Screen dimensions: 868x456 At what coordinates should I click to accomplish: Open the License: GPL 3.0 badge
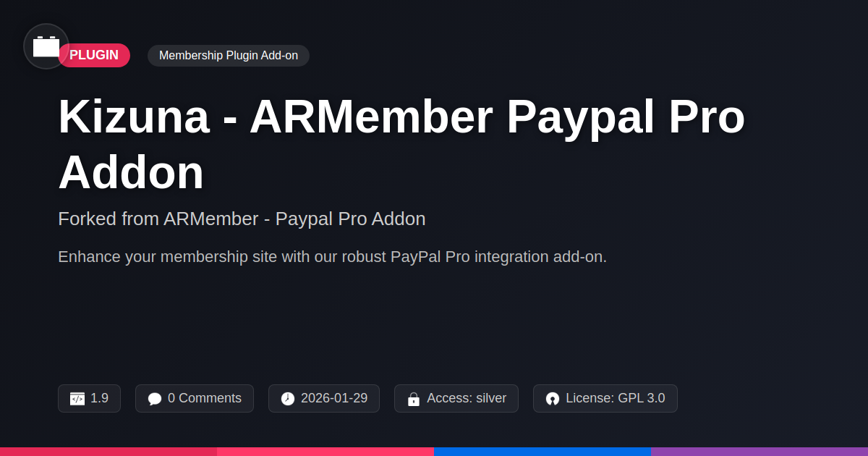(x=605, y=399)
